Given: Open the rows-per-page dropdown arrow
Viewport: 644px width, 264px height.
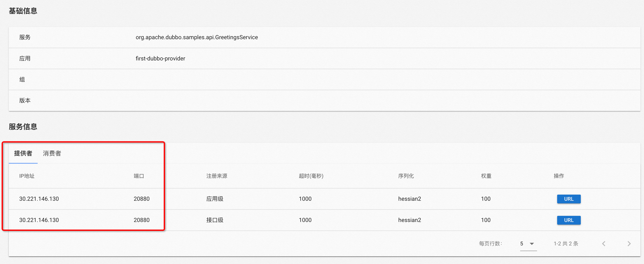Looking at the screenshot, I should click(532, 243).
